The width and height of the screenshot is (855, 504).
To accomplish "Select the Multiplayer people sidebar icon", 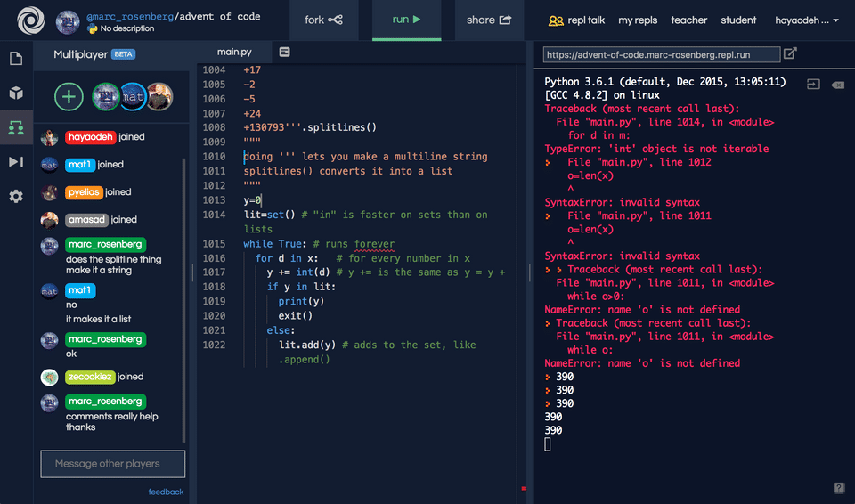I will click(16, 127).
